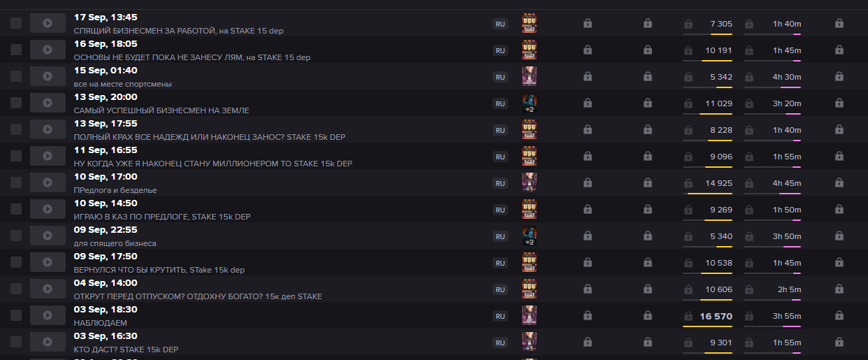Click game thumbnail on 15 Sep, 01:40 row
This screenshot has width=868, height=360.
pos(529,76)
